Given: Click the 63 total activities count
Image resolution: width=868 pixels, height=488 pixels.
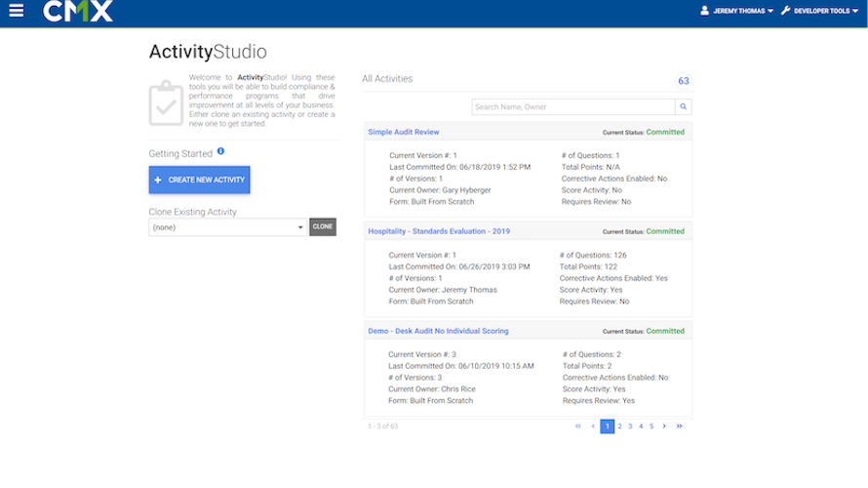Looking at the screenshot, I should click(x=683, y=81).
